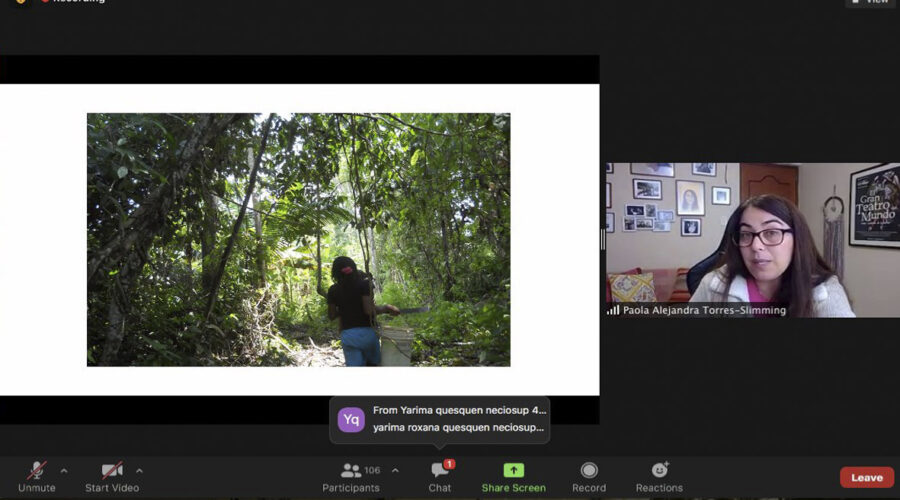Viewport: 900px width, 500px height.
Task: Click the Share Screen button
Action: click(x=514, y=477)
